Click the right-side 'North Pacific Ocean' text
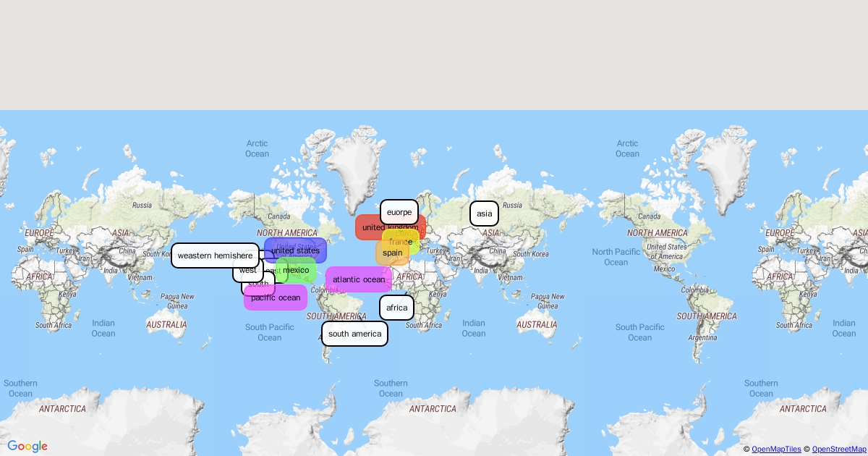 pos(616,257)
